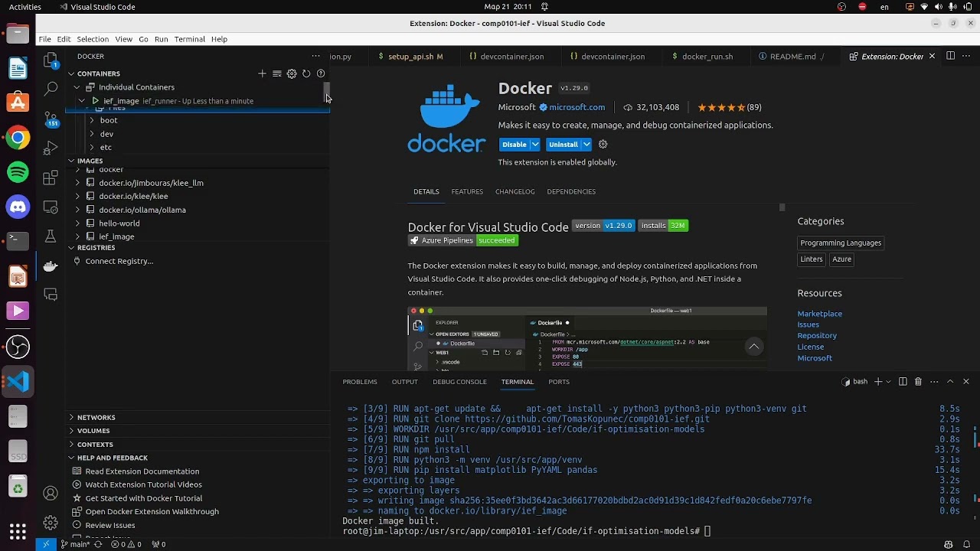Open the Explorer view in activity bar
Viewport: 980px width, 551px height.
[x=51, y=60]
